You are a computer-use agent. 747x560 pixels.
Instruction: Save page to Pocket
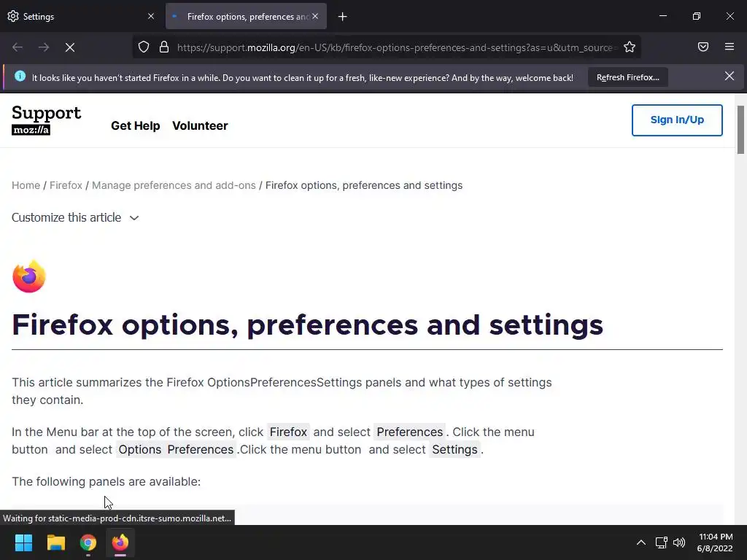coord(703,47)
